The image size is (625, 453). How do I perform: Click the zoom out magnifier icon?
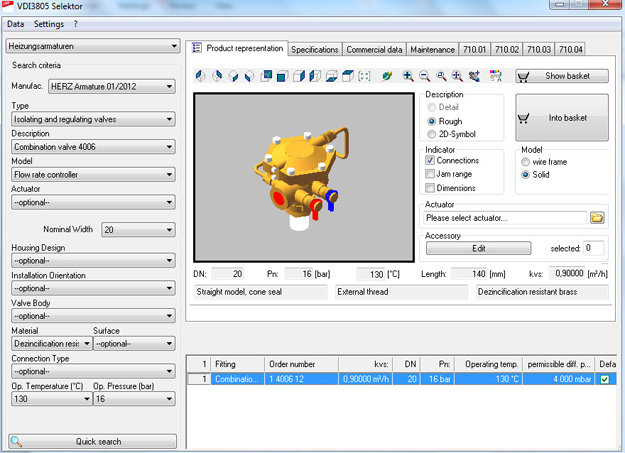pyautogui.click(x=424, y=76)
